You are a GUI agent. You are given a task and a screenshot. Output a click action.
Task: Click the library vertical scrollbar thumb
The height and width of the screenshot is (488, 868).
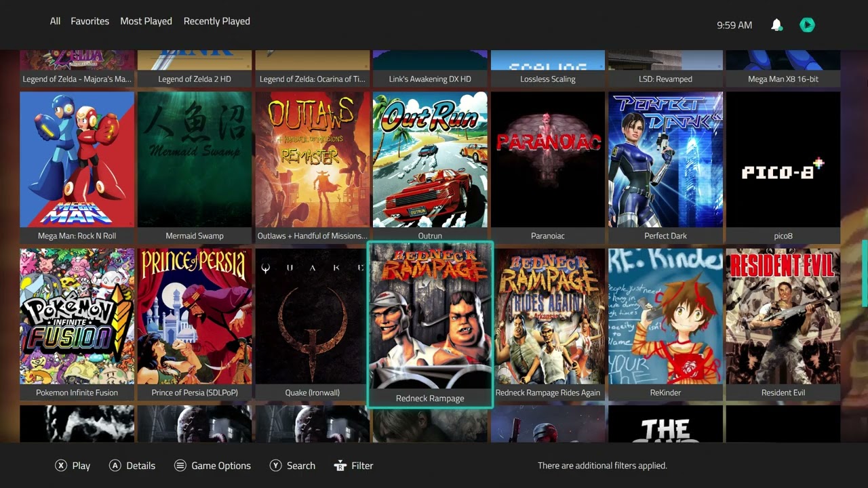(x=865, y=273)
